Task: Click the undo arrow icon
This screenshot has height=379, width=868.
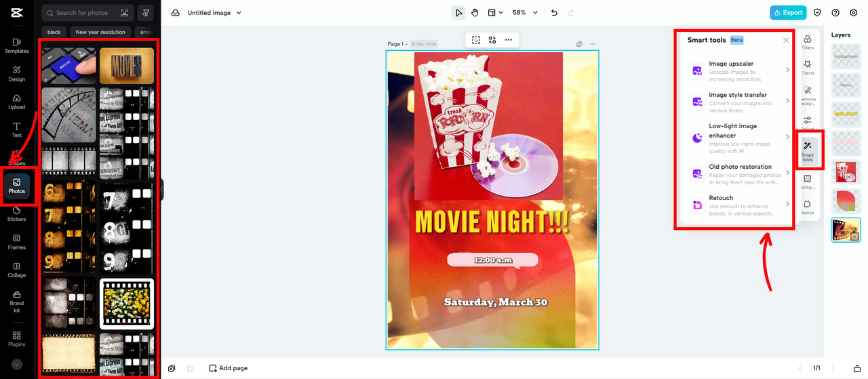Action: tap(554, 12)
